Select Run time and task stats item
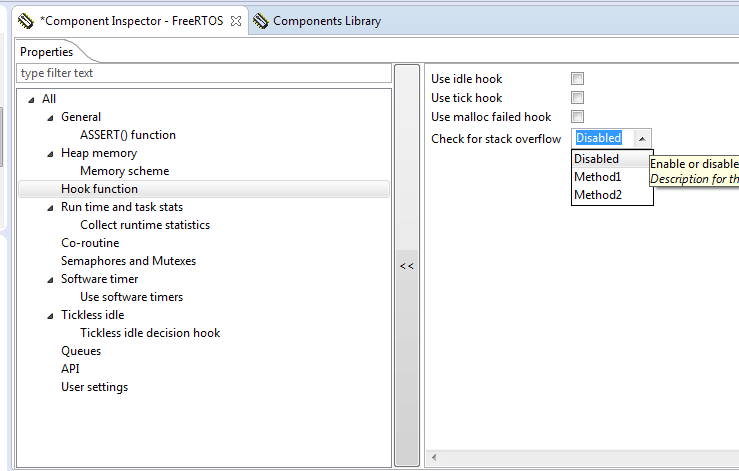This screenshot has width=739, height=471. (x=122, y=207)
